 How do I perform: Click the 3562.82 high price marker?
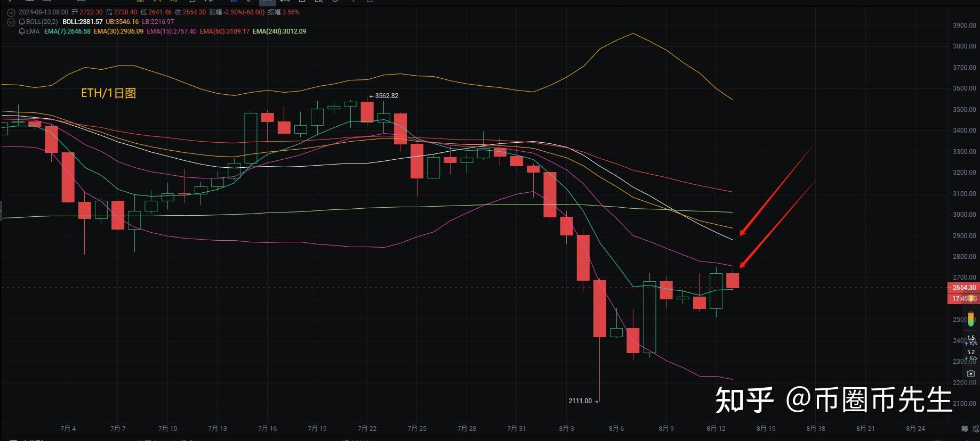[x=385, y=96]
